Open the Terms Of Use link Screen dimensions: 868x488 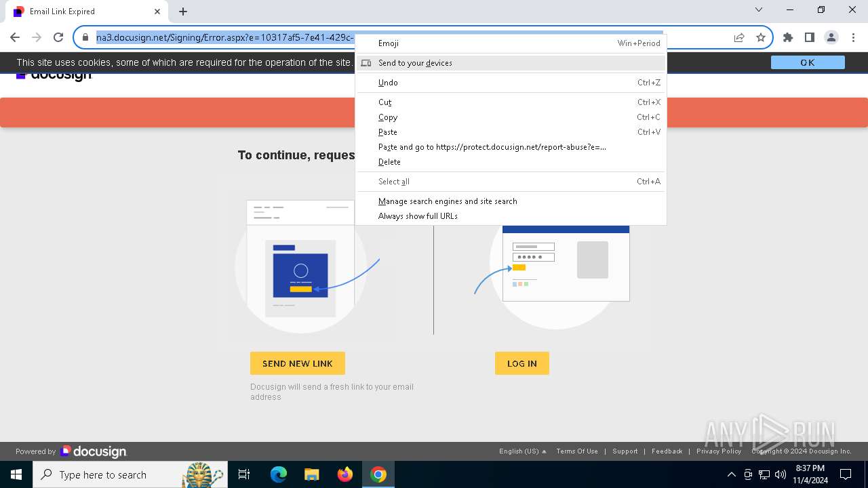(577, 451)
